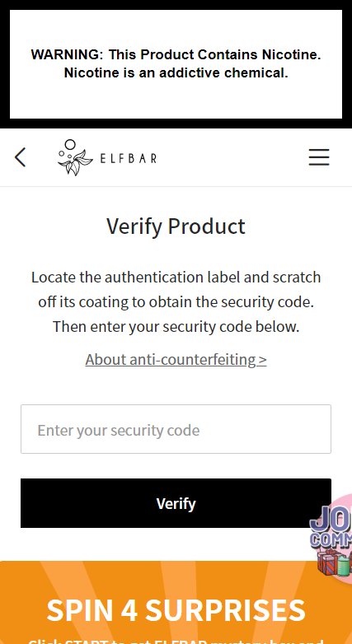Image resolution: width=352 pixels, height=644 pixels.
Task: Click the 'Nicotine is an addictive chemical' line
Action: point(176,72)
